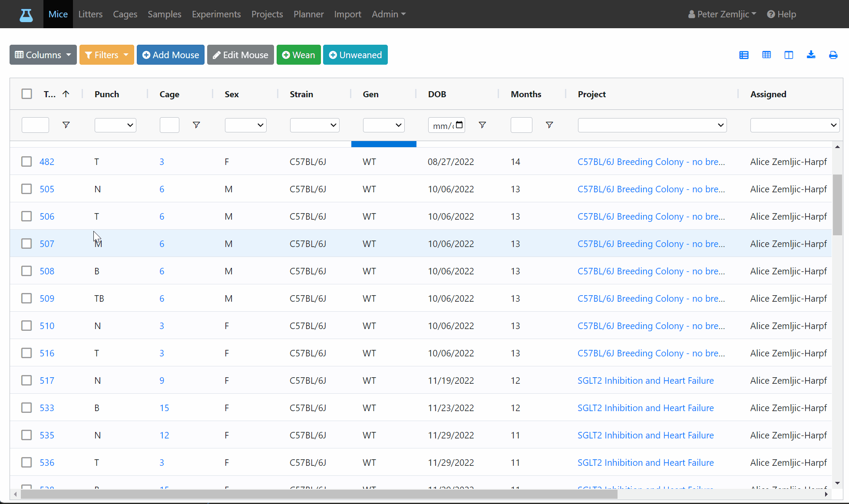Open the Sex filter dropdown

[x=245, y=125]
